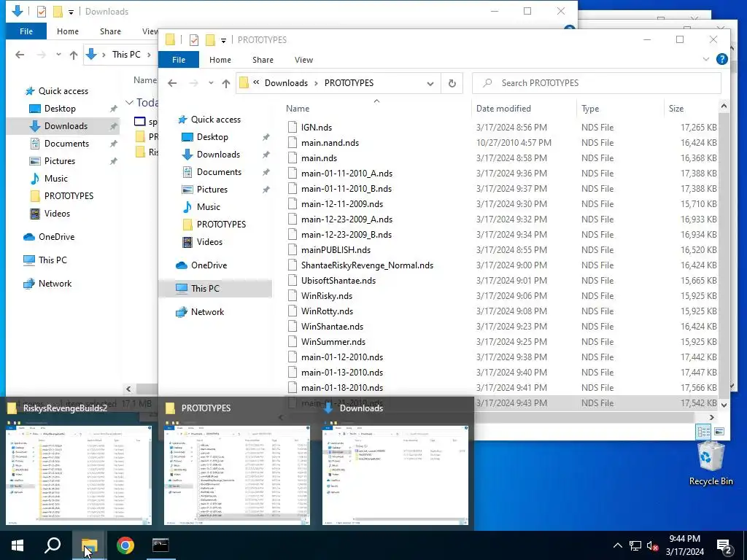Open the Recycle Bin desktop icon
This screenshot has width=747, height=560.
[x=711, y=463]
